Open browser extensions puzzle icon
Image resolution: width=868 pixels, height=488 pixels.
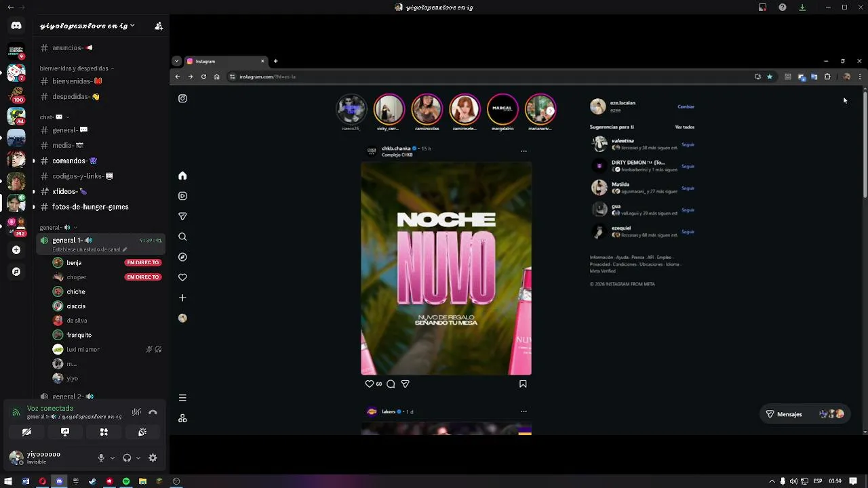click(x=827, y=77)
